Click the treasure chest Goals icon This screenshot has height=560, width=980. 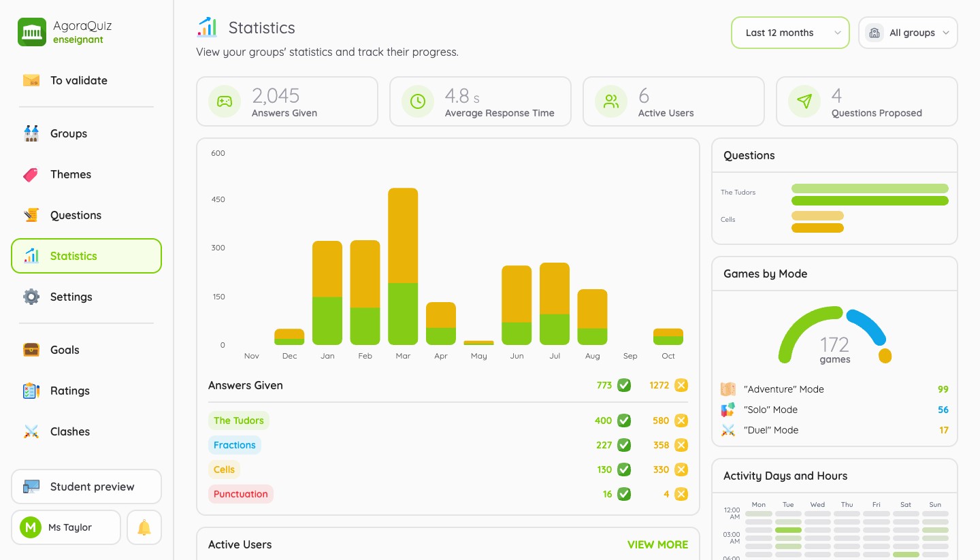(31, 350)
